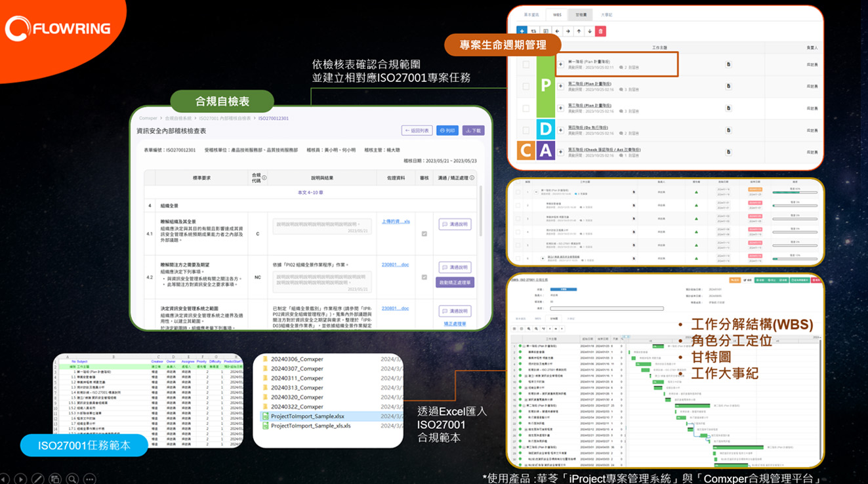Open document icon of 第二階段 row
This screenshot has height=484, width=868.
(x=728, y=87)
